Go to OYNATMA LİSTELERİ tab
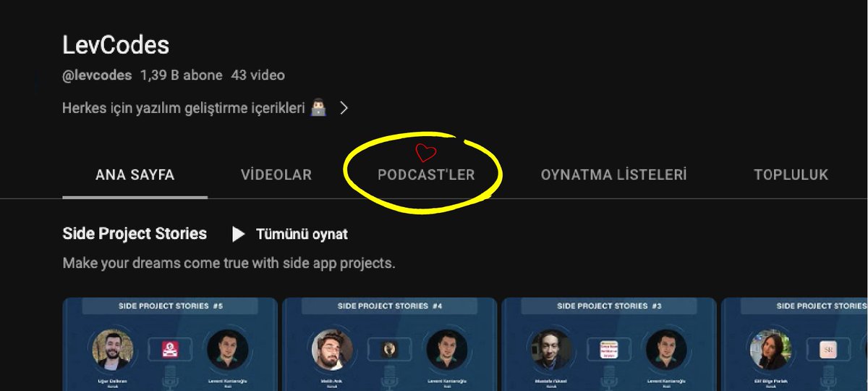This screenshot has height=391, width=868. click(613, 175)
